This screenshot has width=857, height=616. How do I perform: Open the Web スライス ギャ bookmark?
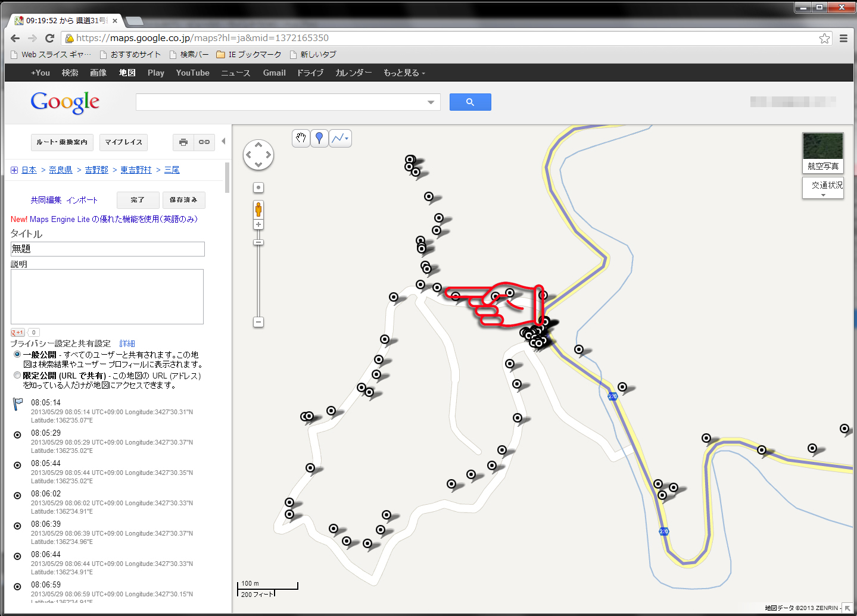tap(51, 55)
